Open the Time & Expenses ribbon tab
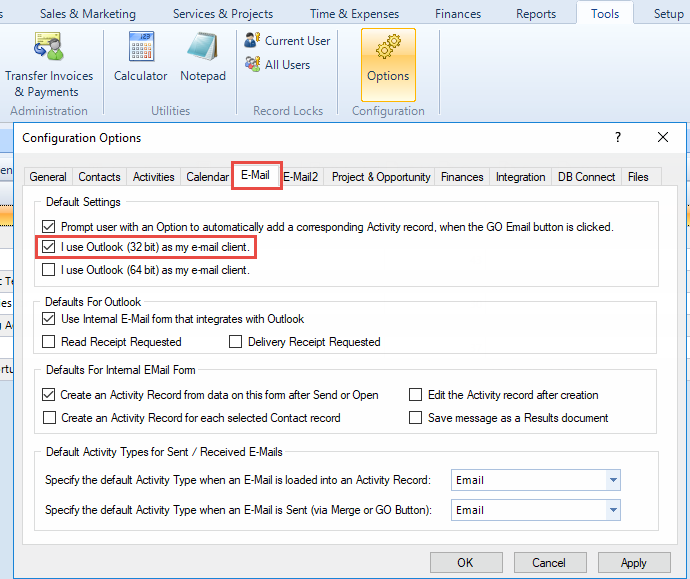The width and height of the screenshot is (690, 579). pos(355,14)
